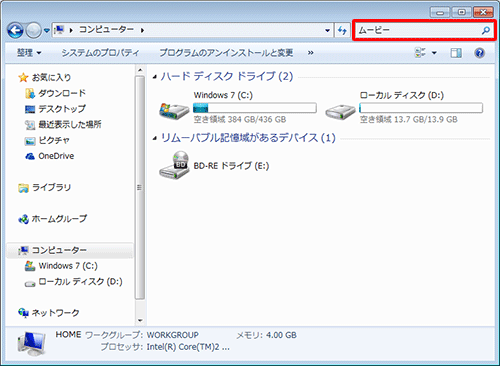Image resolution: width=500 pixels, height=366 pixels.
Task: Expand the chevron after コンピューター in address bar
Action: click(x=142, y=30)
